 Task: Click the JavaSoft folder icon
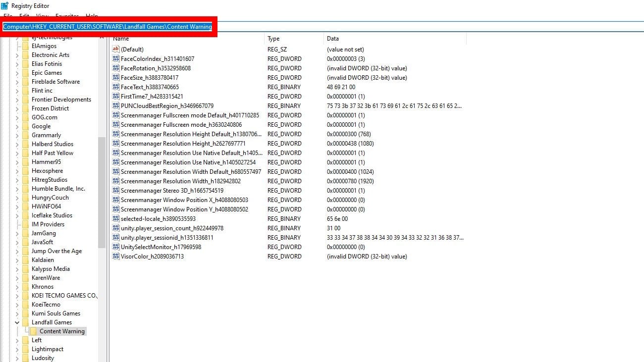(25, 242)
